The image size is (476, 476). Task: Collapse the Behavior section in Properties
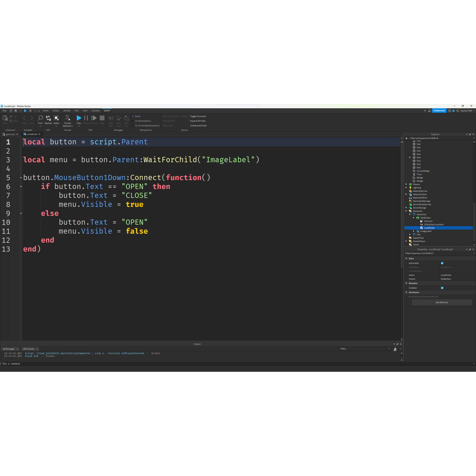(x=407, y=283)
